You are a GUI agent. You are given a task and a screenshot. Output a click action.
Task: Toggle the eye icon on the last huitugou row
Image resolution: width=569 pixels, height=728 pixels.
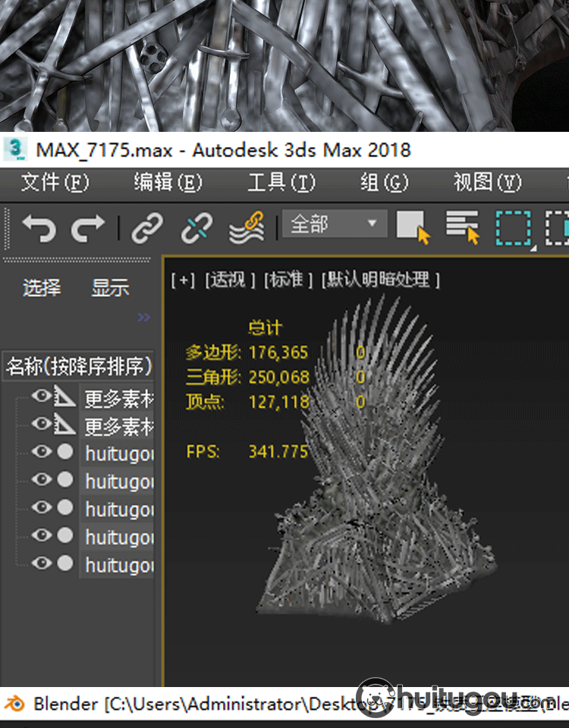pyautogui.click(x=42, y=563)
